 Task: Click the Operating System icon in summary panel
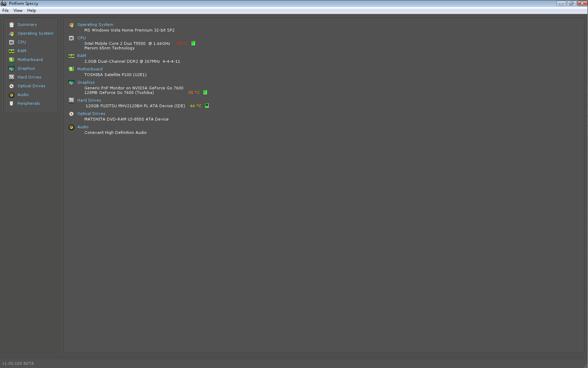point(71,25)
